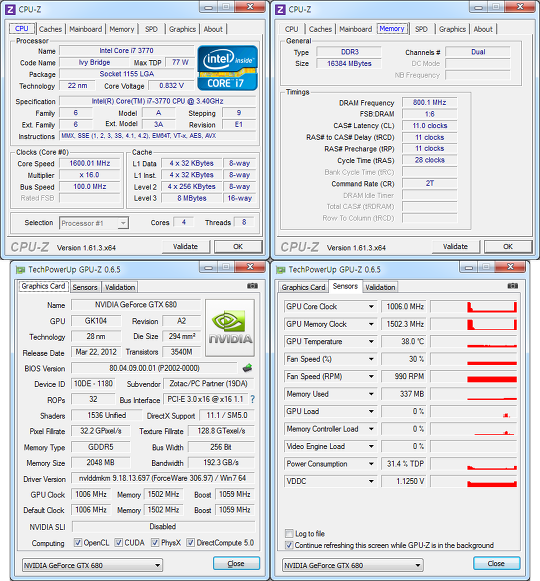The image size is (540, 581).
Task: Toggle the DirectCompute 5.0 checkbox
Action: (191, 543)
